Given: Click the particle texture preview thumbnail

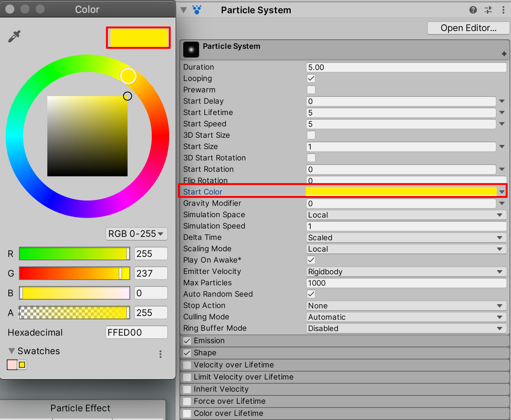Looking at the screenshot, I should click(191, 50).
